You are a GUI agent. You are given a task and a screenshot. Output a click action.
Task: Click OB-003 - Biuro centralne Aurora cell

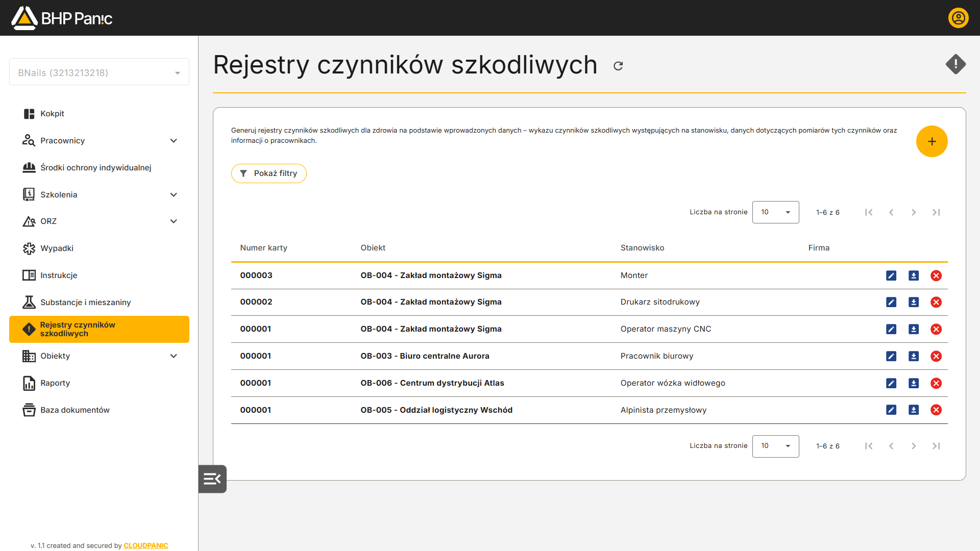[x=425, y=356]
